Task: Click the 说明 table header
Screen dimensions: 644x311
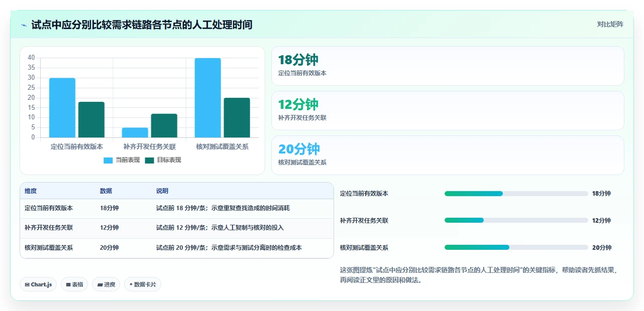Action: pos(162,191)
